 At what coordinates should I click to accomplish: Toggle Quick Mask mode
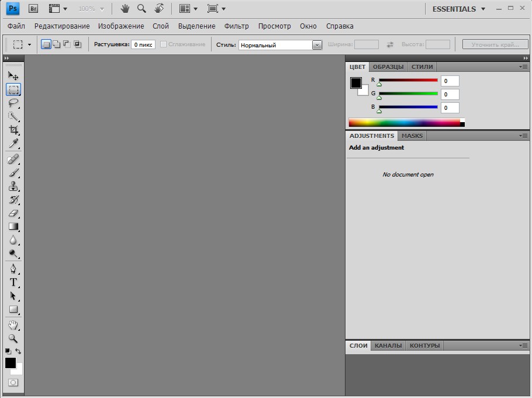[13, 383]
